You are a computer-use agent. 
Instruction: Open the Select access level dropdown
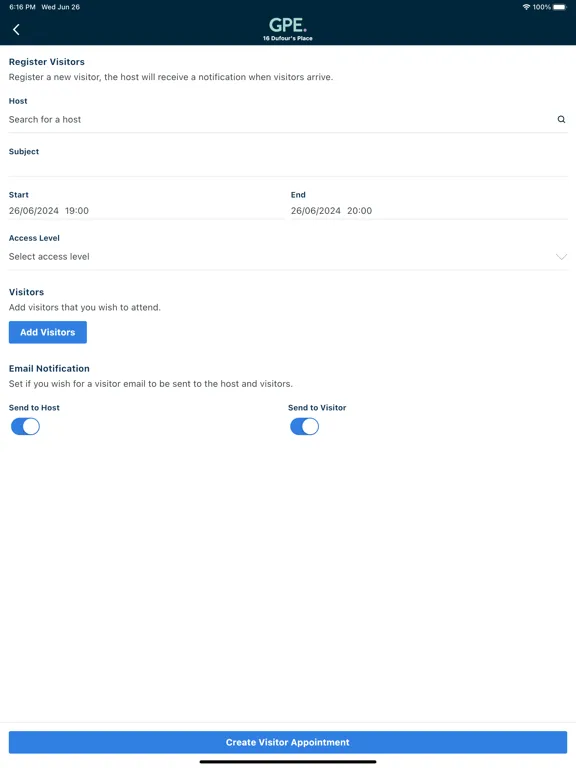click(288, 257)
